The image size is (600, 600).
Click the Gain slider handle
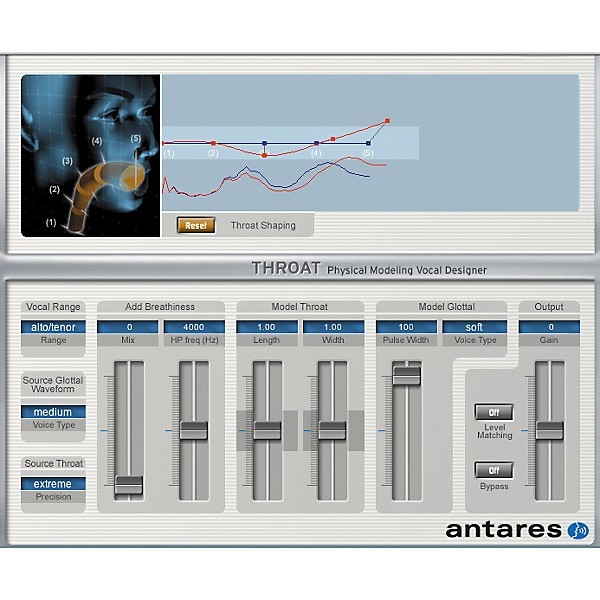[549, 430]
